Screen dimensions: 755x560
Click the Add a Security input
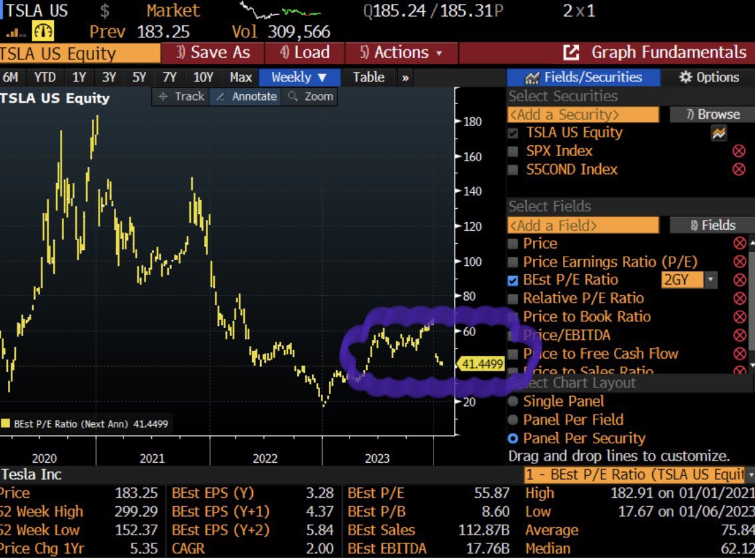(583, 115)
